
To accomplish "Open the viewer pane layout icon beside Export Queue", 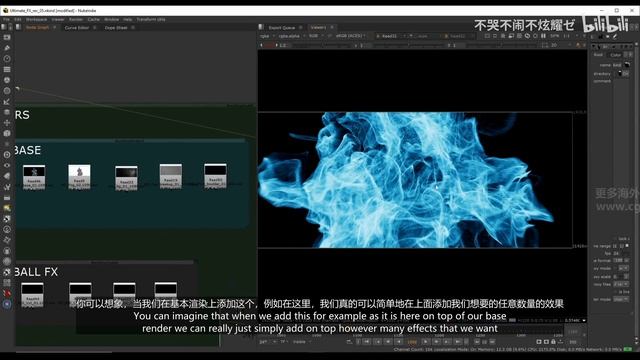I will tap(261, 27).
